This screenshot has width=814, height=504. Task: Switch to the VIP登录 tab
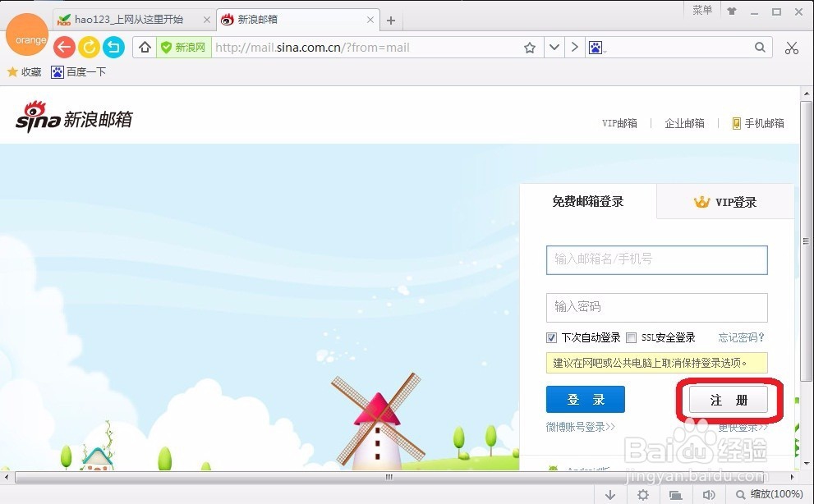724,202
